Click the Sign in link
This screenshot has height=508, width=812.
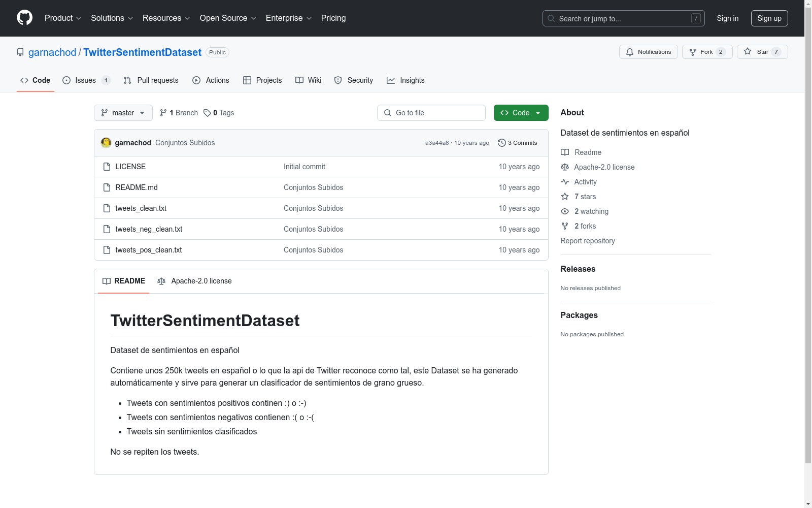tap(728, 18)
